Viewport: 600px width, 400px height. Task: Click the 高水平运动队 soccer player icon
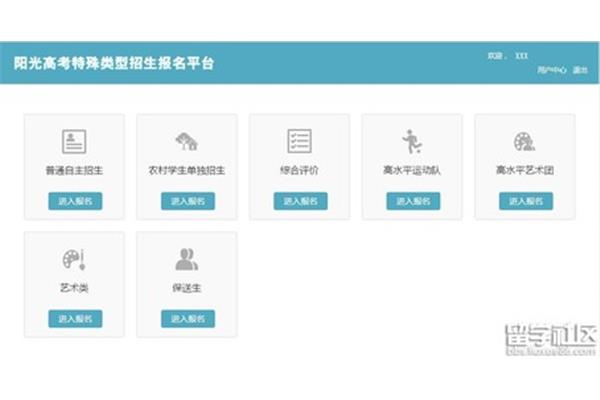pos(412,141)
